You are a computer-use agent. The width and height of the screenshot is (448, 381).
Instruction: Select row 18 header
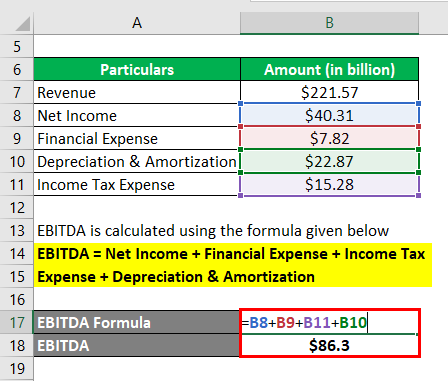tap(17, 345)
